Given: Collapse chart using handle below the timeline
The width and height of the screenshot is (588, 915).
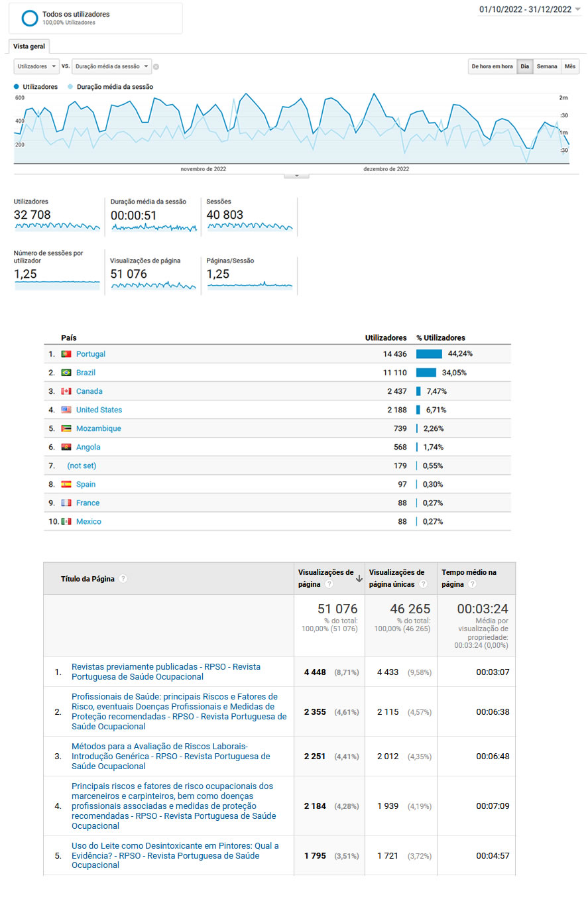Looking at the screenshot, I should click(x=296, y=176).
